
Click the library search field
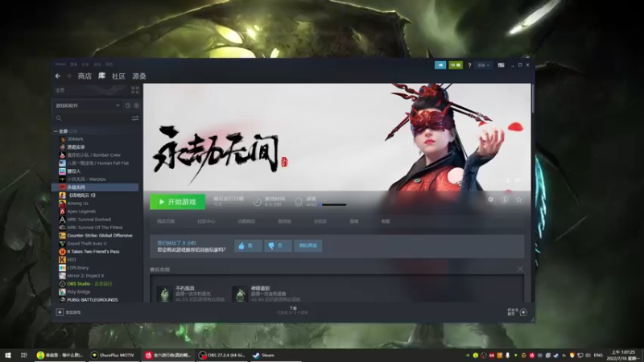tap(93, 118)
